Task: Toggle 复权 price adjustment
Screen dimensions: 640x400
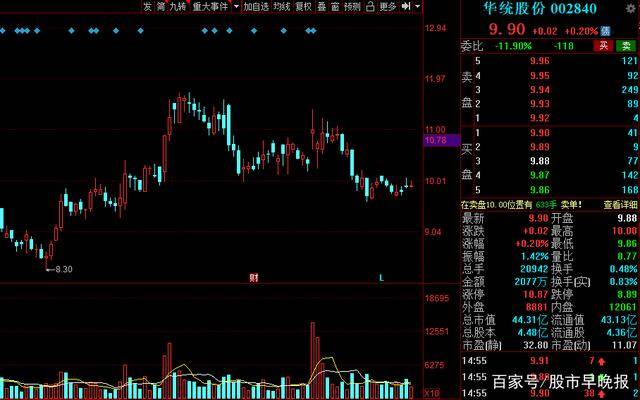Action: pyautogui.click(x=303, y=6)
